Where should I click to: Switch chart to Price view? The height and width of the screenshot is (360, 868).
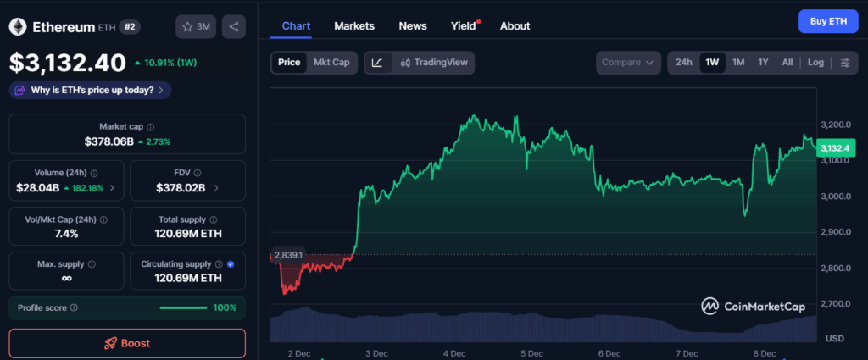289,62
